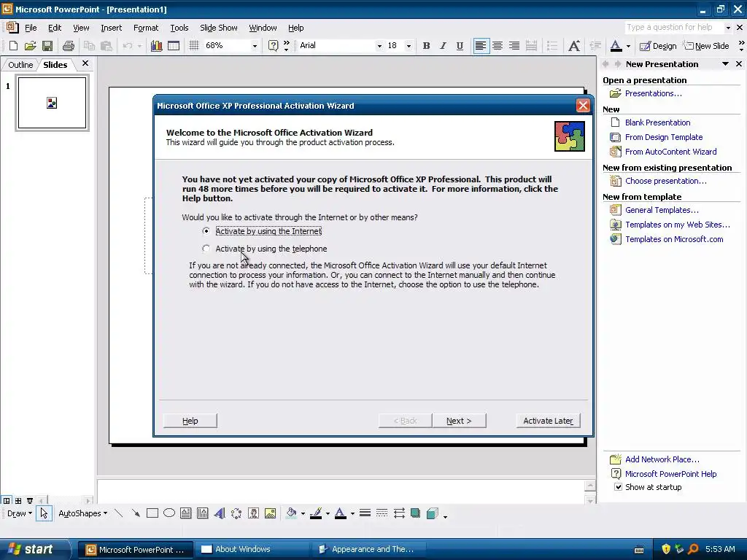Open the Insert menu

tap(111, 28)
